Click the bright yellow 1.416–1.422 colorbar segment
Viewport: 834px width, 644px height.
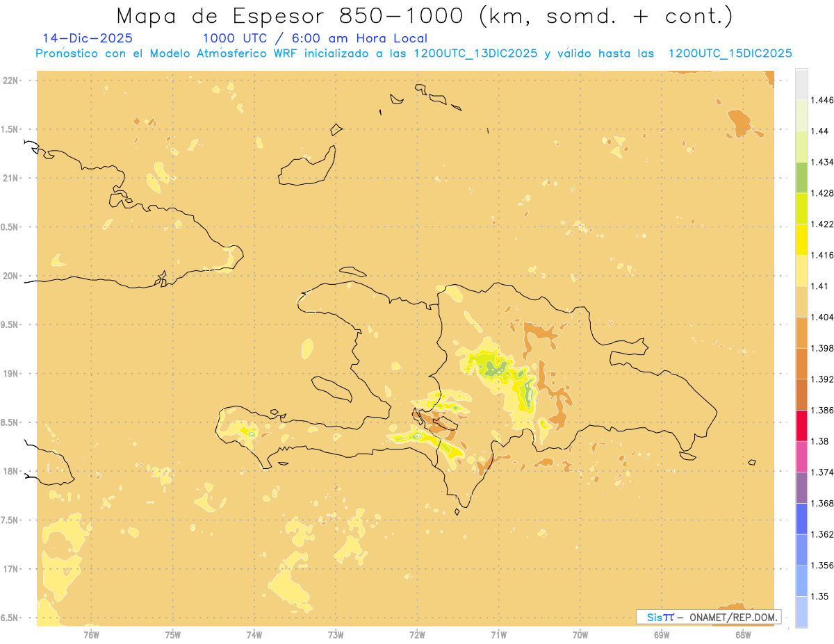point(801,239)
